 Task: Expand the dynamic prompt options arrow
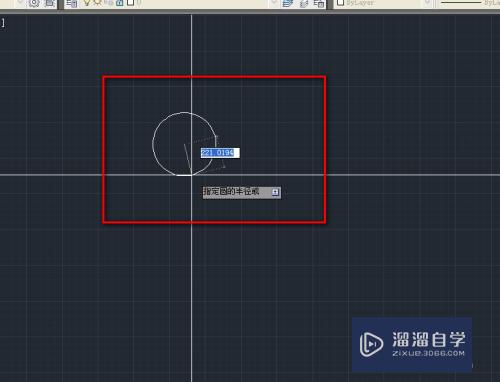[275, 192]
